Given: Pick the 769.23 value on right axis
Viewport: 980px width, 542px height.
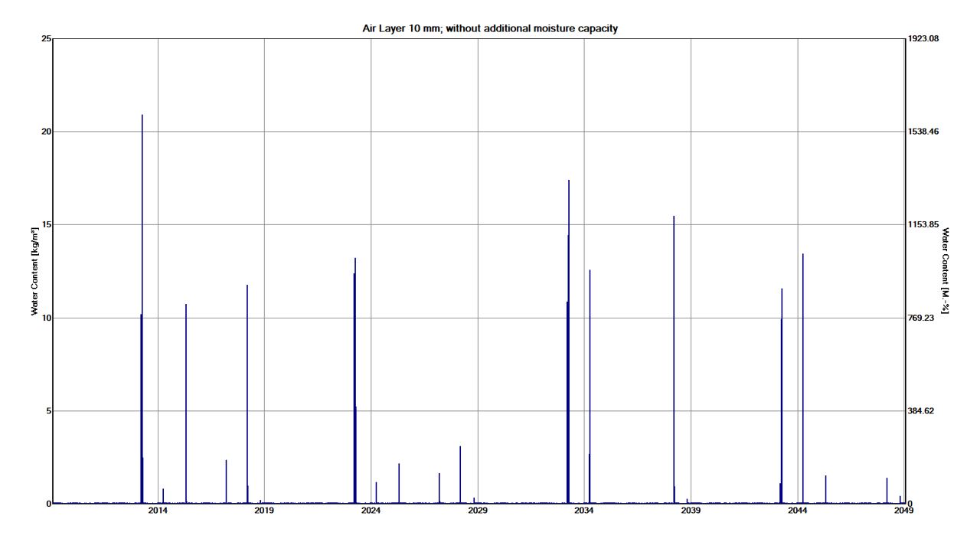Looking at the screenshot, I should 922,318.
